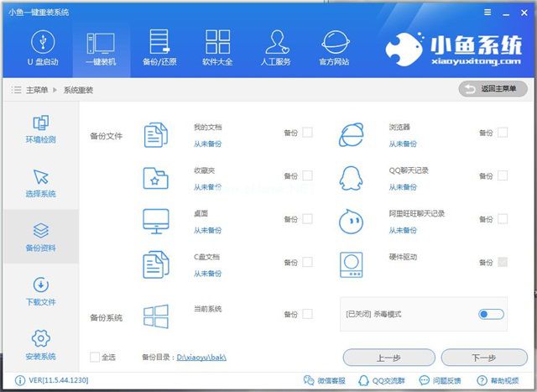Check backup box for C盘文档
The image size is (537, 392).
point(308,262)
